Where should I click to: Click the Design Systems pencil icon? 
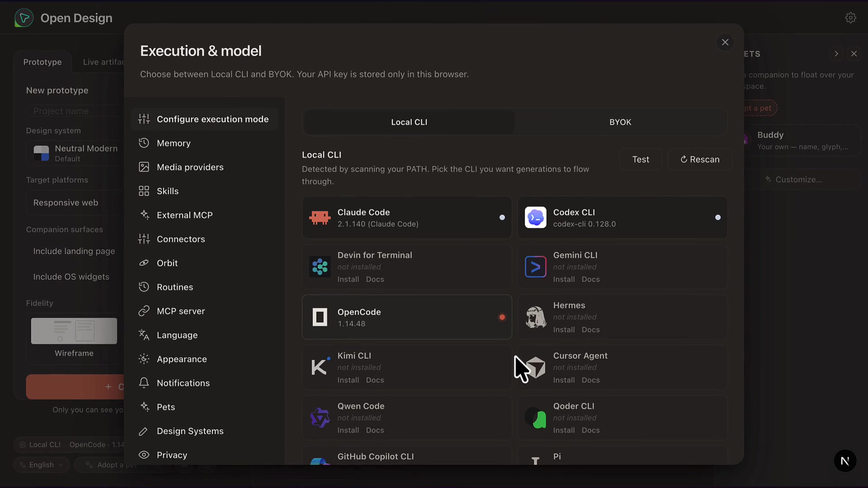144,431
